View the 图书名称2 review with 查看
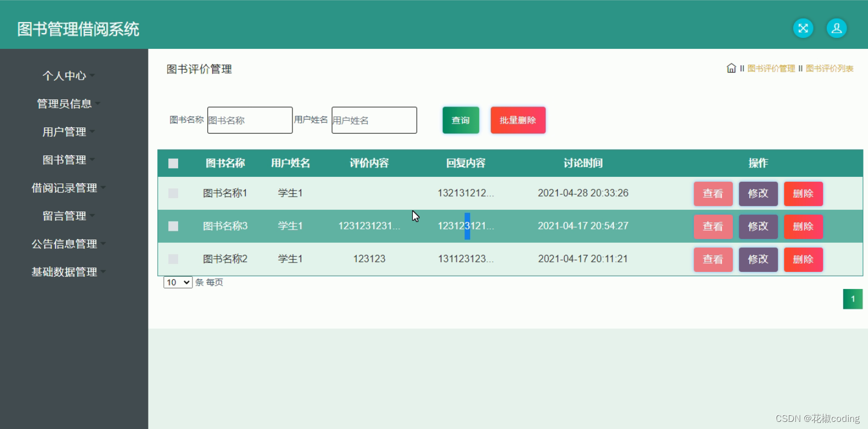868x429 pixels. pos(713,260)
